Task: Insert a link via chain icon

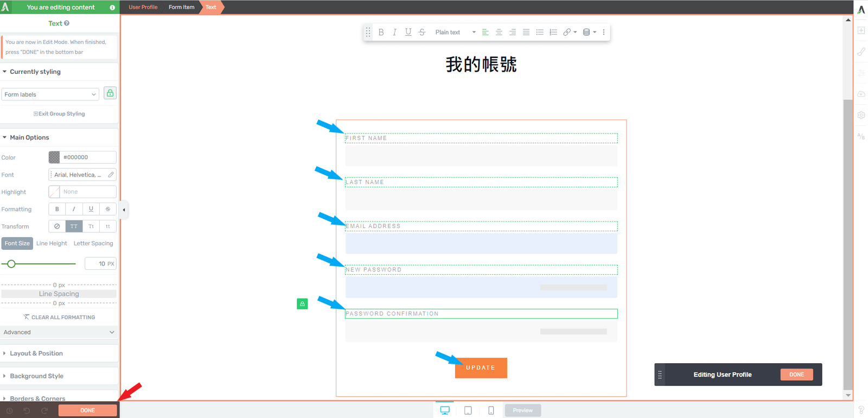Action: pyautogui.click(x=567, y=32)
